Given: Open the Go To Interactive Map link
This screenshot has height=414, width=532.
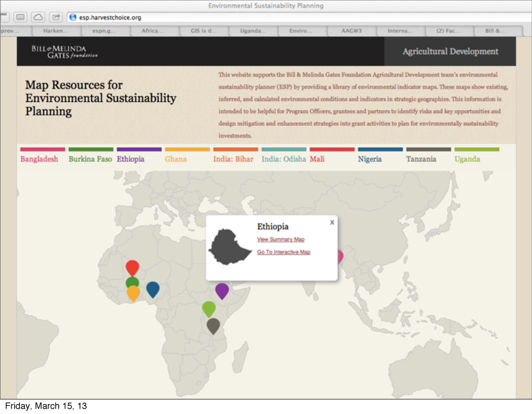Looking at the screenshot, I should 284,252.
